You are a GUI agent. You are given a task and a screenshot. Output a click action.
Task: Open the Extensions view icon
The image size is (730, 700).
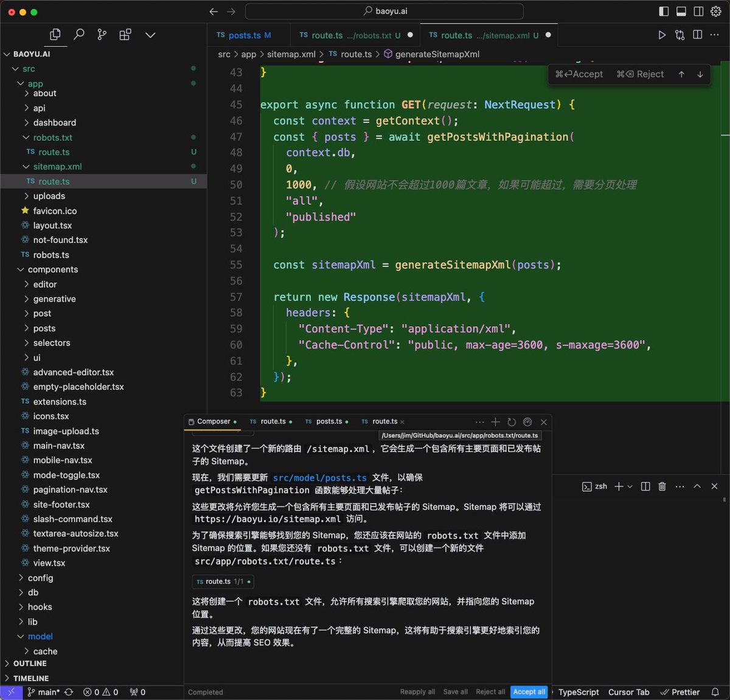coord(125,35)
